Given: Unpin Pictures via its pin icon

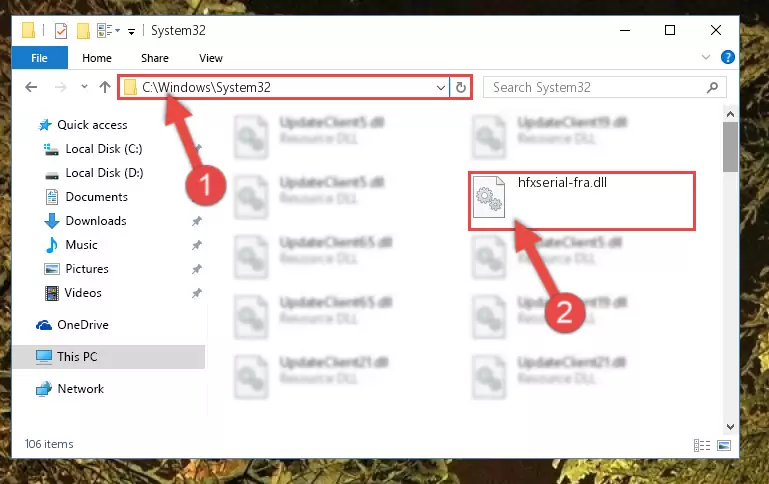Looking at the screenshot, I should pos(197,269).
